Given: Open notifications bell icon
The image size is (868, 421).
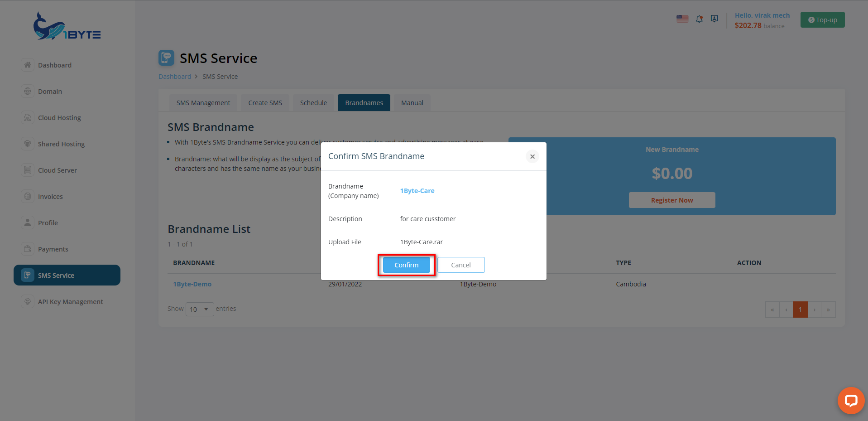Looking at the screenshot, I should [x=700, y=19].
